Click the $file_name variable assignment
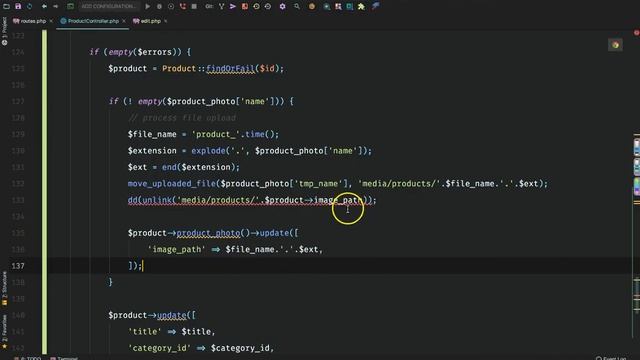The image size is (640, 360). [x=152, y=134]
